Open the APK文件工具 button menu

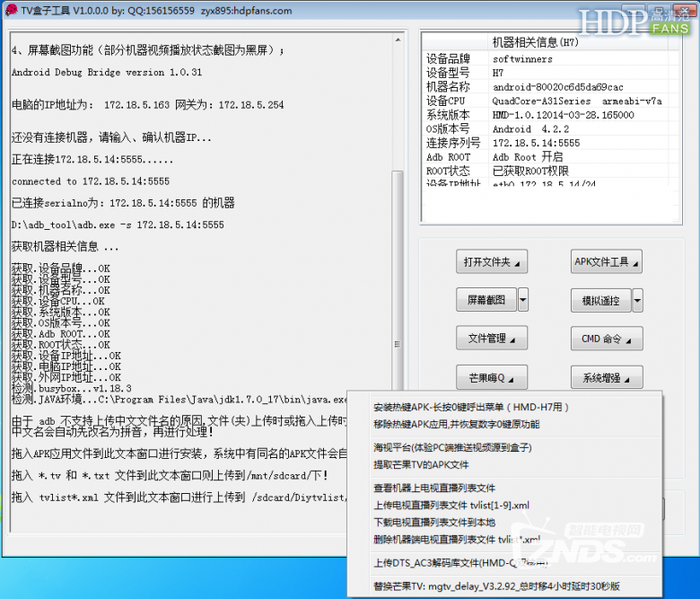(x=607, y=261)
